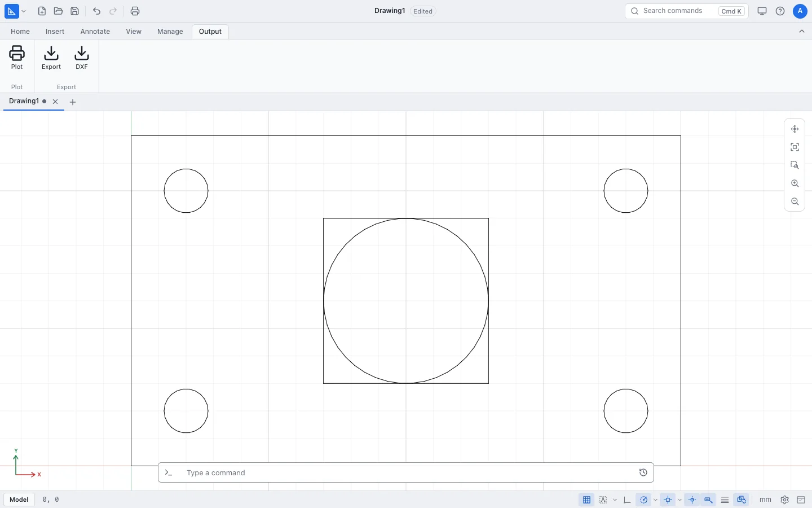Screen dimensions: 812x508
Task: Select the Model space tab
Action: tap(19, 500)
